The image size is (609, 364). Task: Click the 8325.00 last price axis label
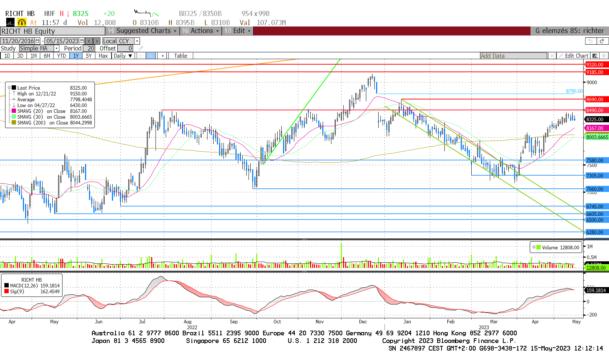click(x=596, y=119)
